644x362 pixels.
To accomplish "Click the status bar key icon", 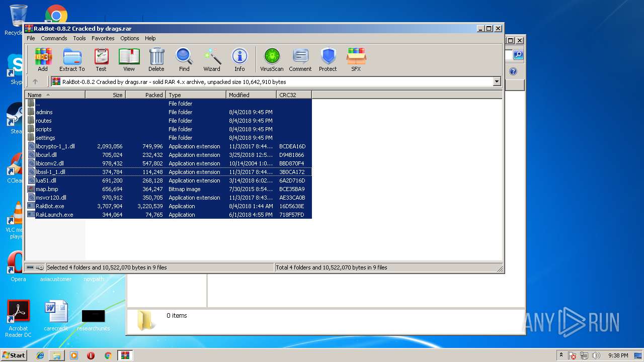I will pos(39,267).
